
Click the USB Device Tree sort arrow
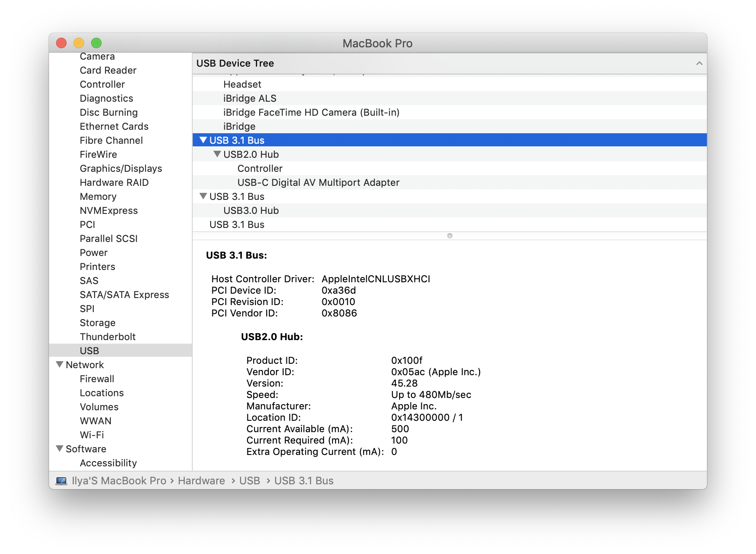[x=699, y=64]
